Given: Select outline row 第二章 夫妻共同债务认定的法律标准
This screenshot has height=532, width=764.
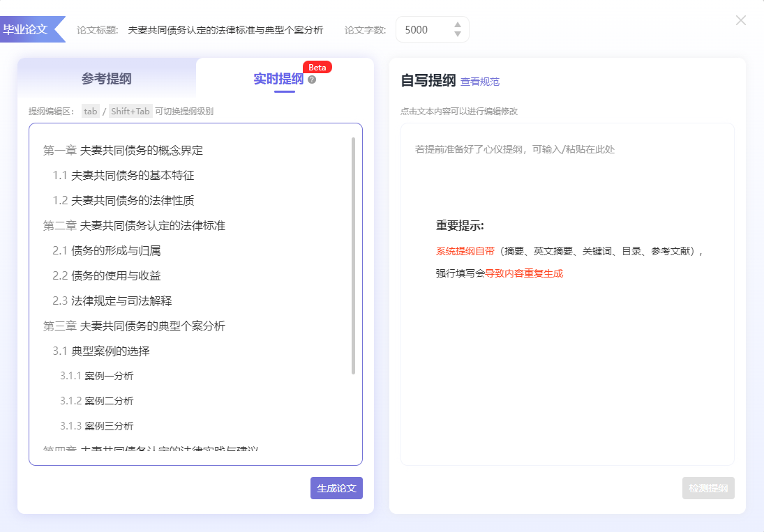Looking at the screenshot, I should (x=134, y=225).
